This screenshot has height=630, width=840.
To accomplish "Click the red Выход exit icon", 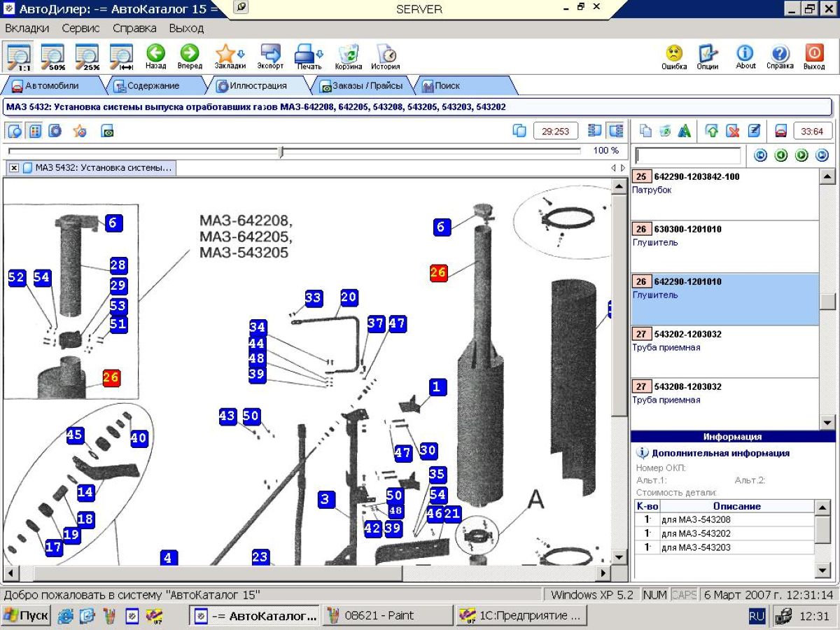I will [814, 57].
